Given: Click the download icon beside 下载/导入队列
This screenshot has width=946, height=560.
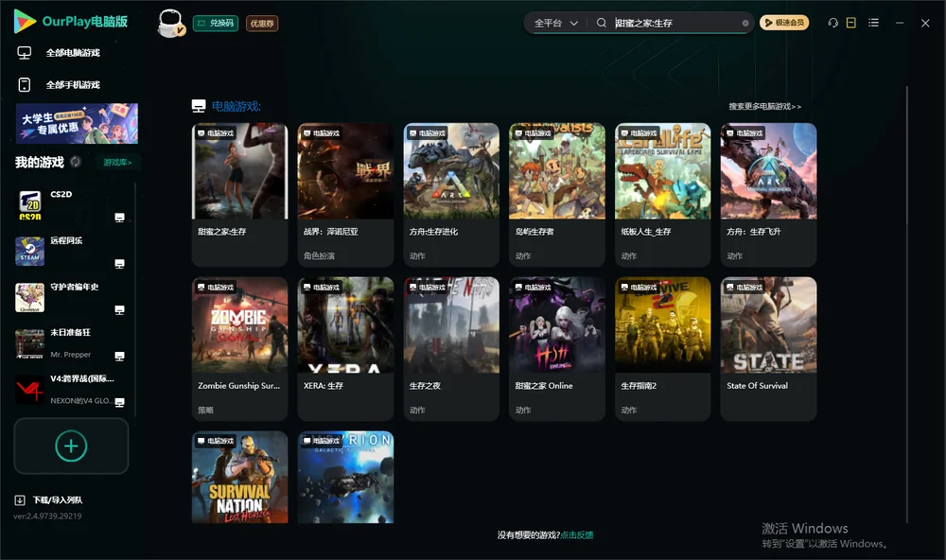Looking at the screenshot, I should (x=20, y=500).
